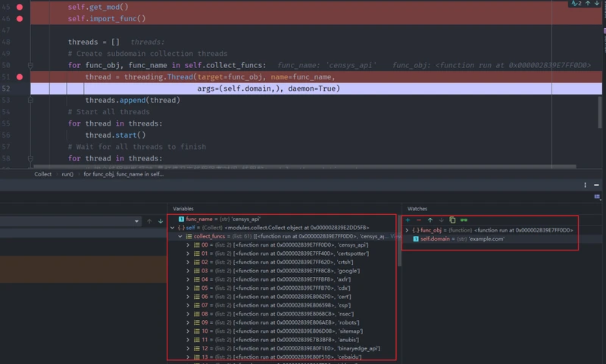606x364 pixels.
Task: Expand list item 07 'csp'
Action: (188, 305)
